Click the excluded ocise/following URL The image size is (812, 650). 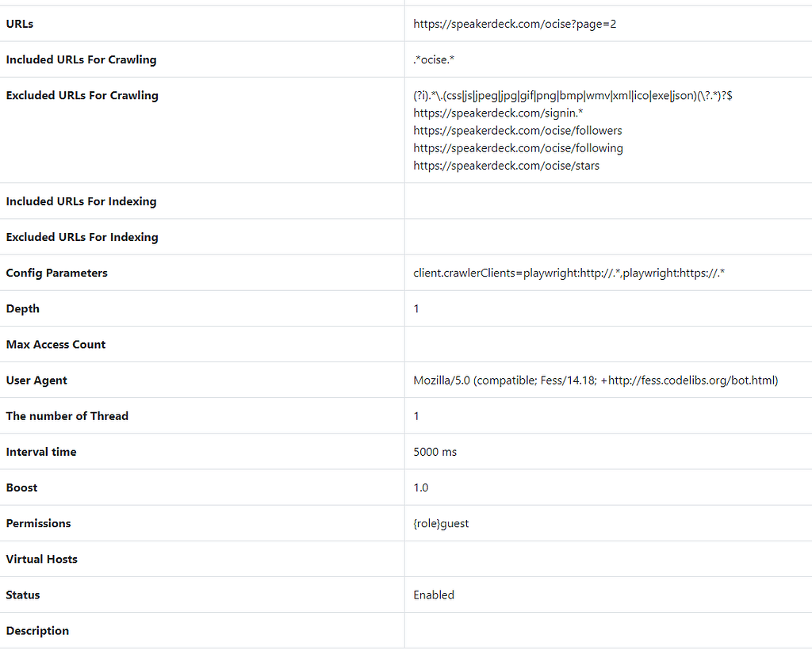[x=518, y=148]
